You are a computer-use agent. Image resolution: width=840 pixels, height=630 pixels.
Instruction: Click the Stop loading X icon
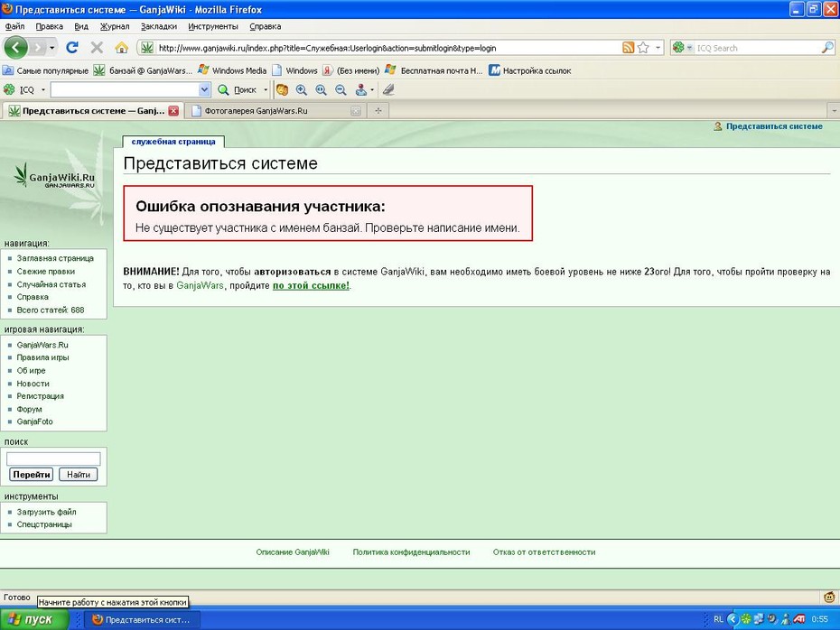[x=97, y=48]
